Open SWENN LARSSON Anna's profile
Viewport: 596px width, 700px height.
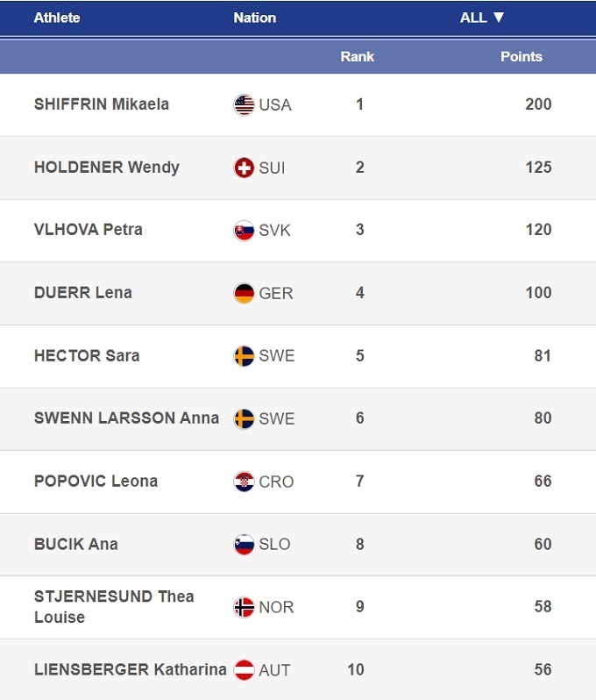pyautogui.click(x=126, y=418)
